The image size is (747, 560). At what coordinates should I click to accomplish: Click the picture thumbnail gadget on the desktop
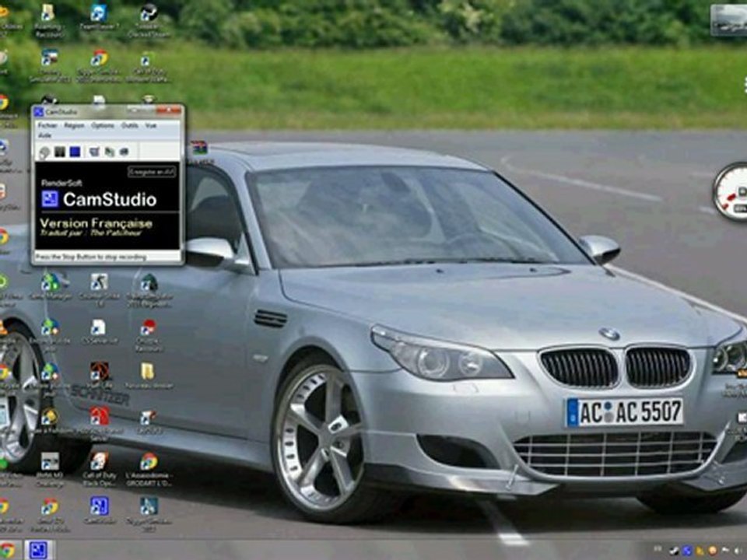728,20
